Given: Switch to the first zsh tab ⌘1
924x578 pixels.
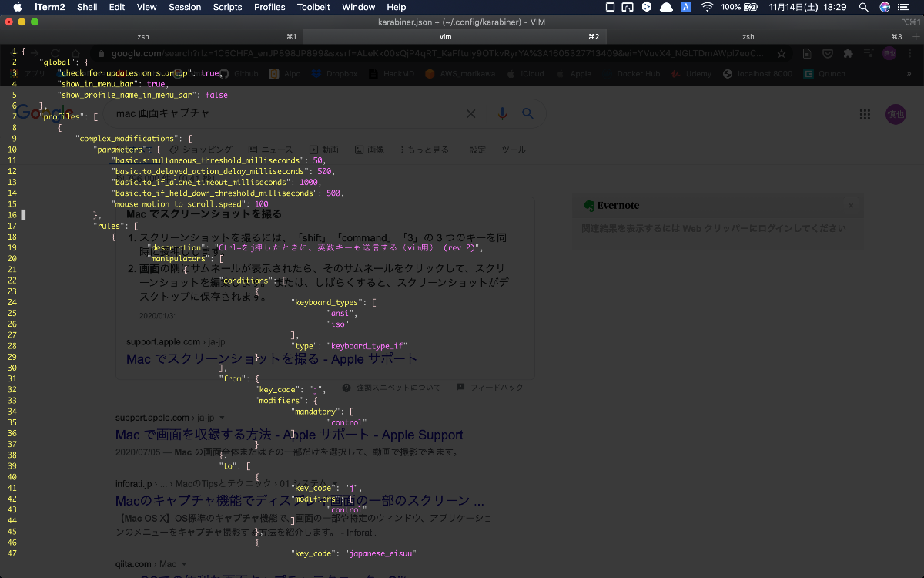Looking at the screenshot, I should pos(152,37).
